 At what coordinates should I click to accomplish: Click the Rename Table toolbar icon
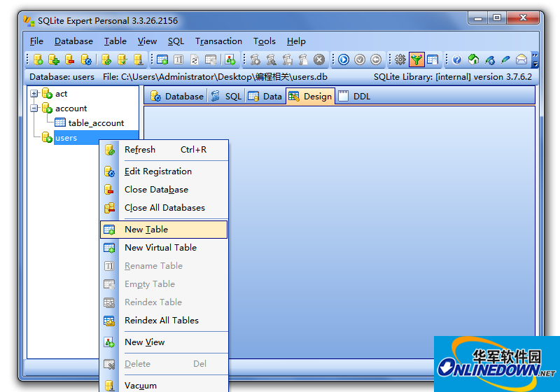178,59
